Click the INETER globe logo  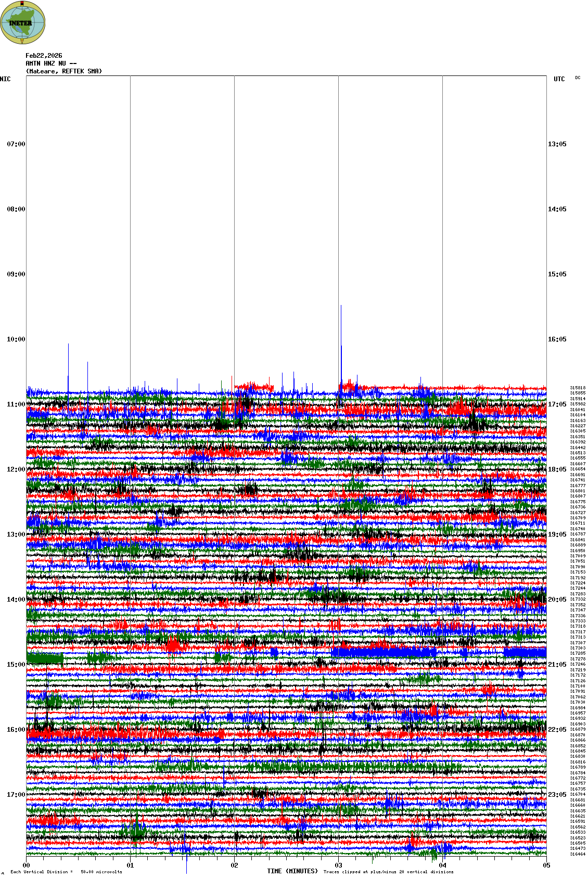23,22
